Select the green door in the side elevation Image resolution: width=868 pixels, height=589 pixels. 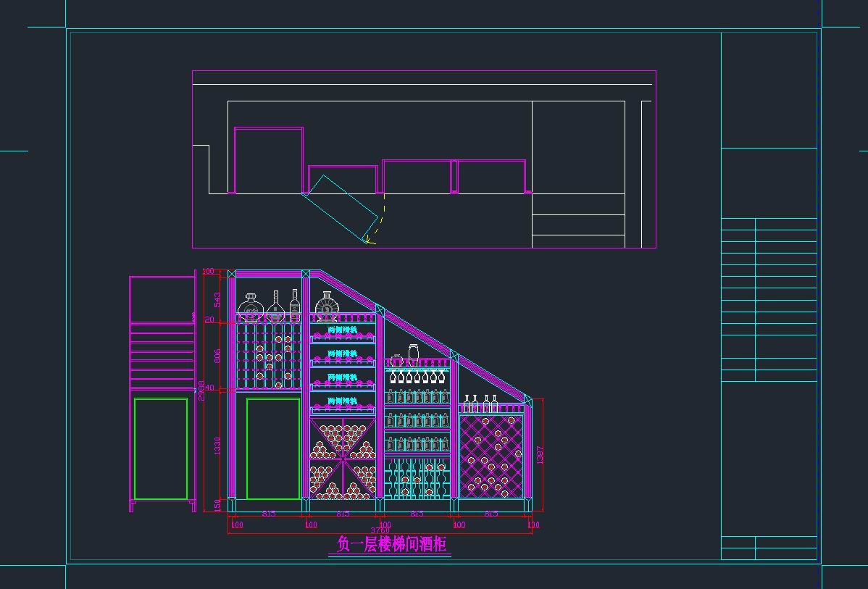point(161,448)
